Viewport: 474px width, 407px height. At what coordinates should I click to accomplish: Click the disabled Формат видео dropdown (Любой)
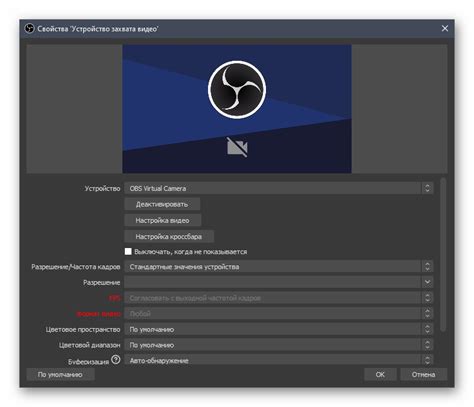[279, 314]
